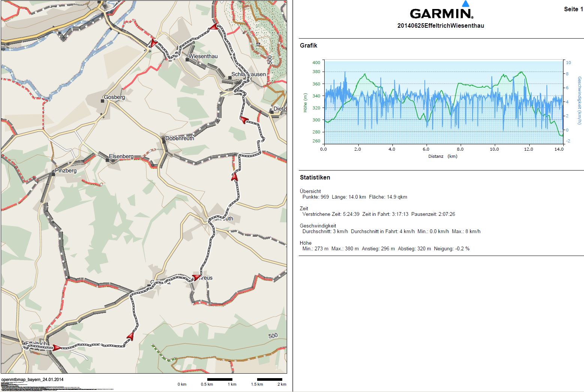Viewport: 584px width, 392px height.
Task: Click the town marker square next to Wiesenthau
Action: [x=187, y=60]
